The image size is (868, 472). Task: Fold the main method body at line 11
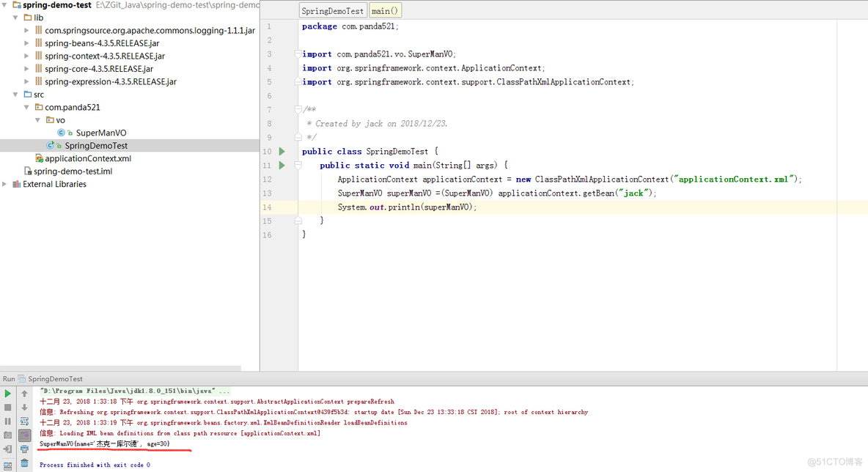(x=298, y=165)
